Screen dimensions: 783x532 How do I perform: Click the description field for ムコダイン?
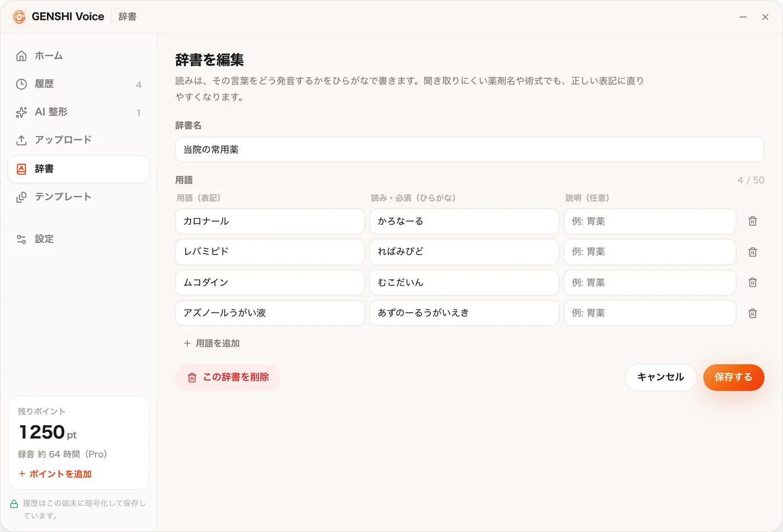coord(650,283)
